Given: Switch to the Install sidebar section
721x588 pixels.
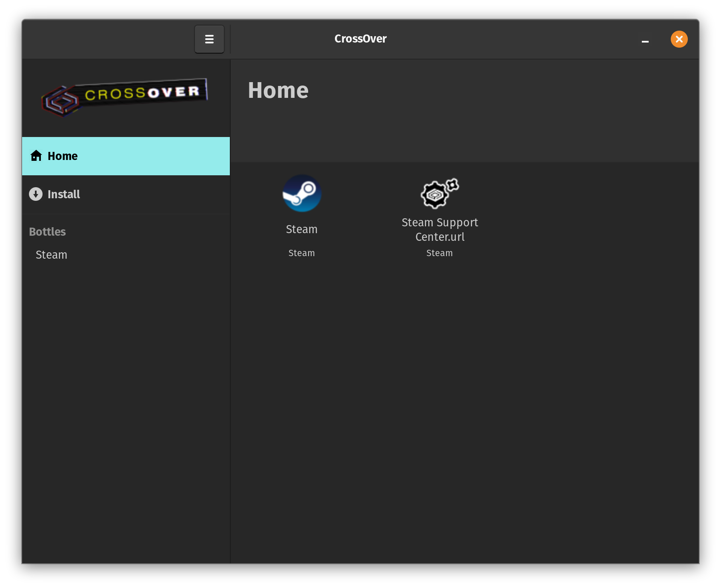Looking at the screenshot, I should tap(126, 194).
